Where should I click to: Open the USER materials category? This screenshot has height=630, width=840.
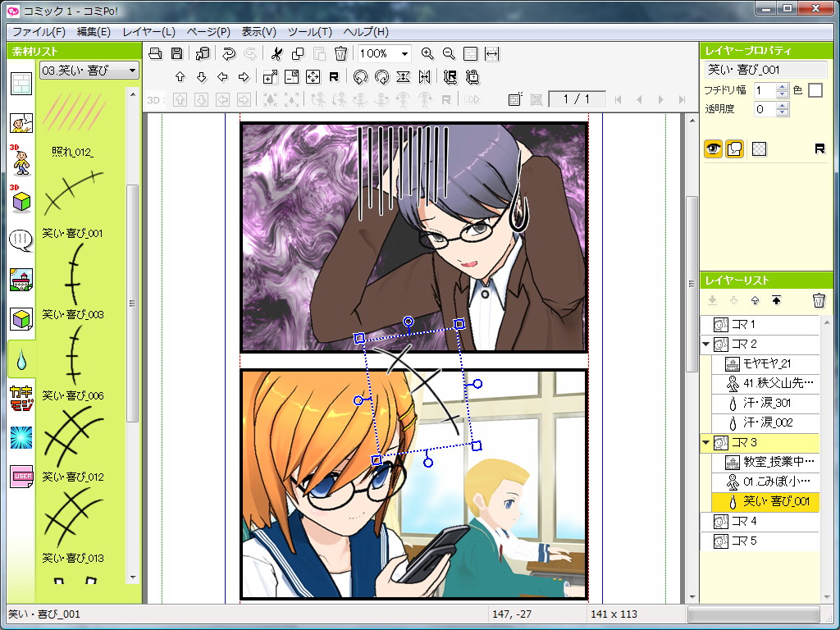21,477
